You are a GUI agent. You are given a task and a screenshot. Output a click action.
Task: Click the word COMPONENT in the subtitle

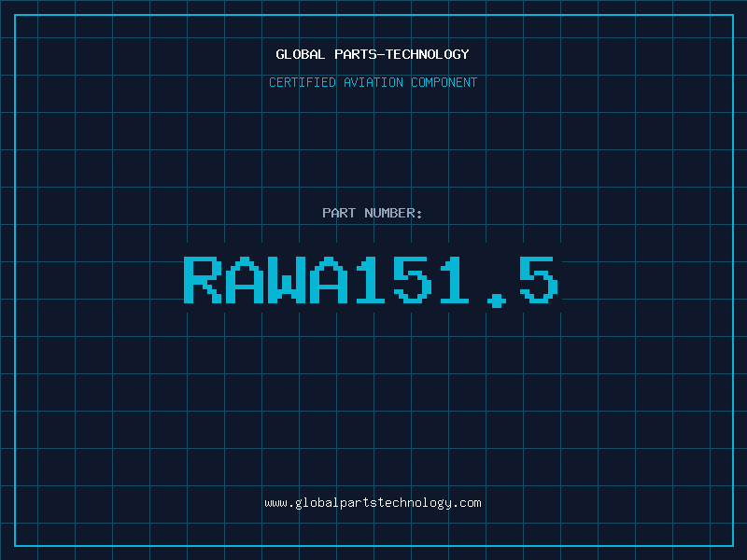(x=444, y=82)
